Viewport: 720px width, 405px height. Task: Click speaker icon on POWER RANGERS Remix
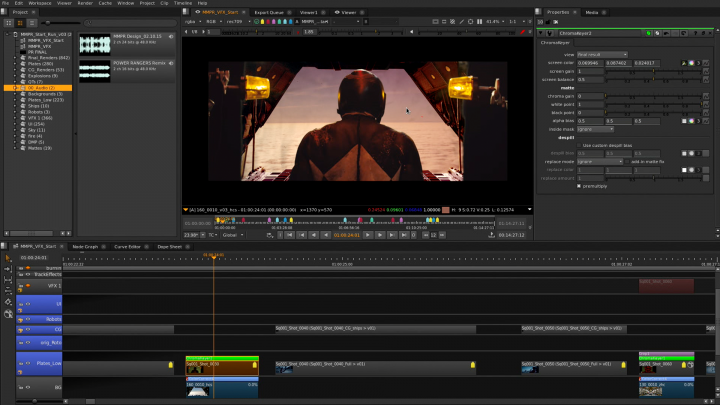171,63
